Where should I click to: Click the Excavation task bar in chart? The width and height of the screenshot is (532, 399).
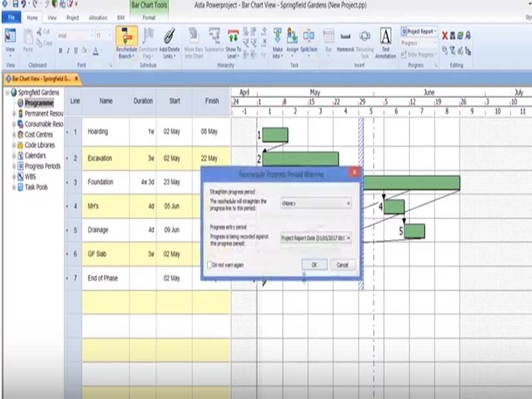click(x=301, y=159)
